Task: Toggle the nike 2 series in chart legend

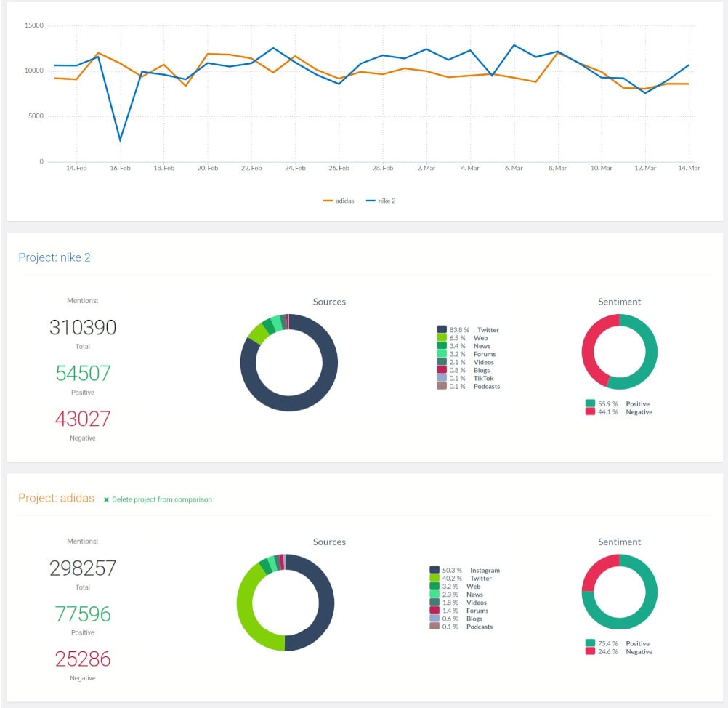Action: (x=381, y=201)
